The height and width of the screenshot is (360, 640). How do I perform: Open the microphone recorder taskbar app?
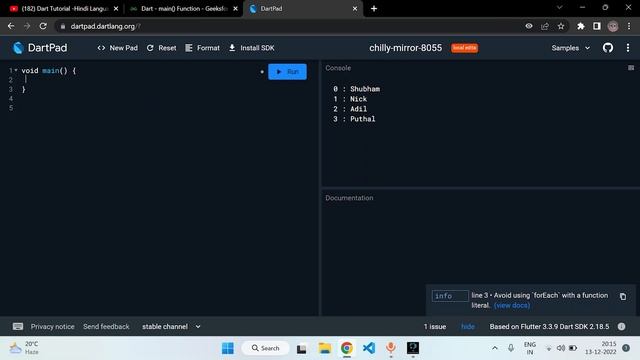point(391,348)
